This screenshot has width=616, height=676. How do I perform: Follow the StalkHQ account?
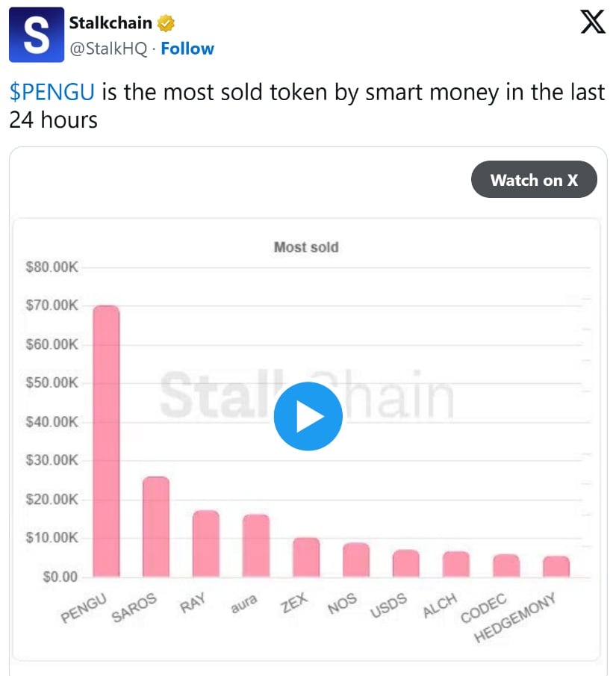coord(187,49)
